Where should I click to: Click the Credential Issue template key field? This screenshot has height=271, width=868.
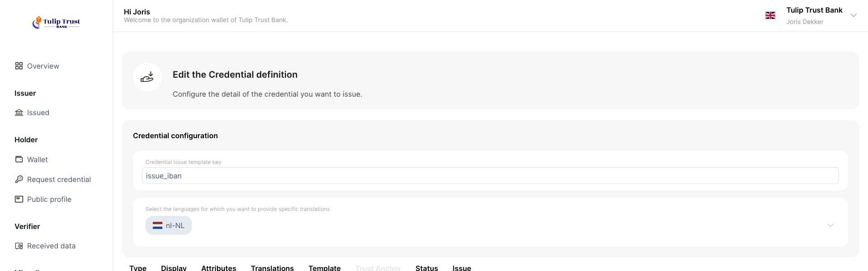[490, 176]
